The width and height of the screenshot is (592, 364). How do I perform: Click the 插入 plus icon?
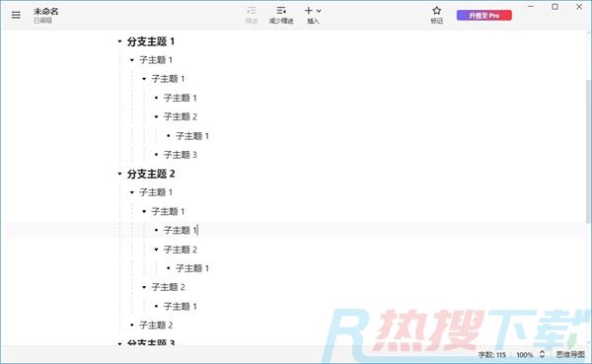309,11
